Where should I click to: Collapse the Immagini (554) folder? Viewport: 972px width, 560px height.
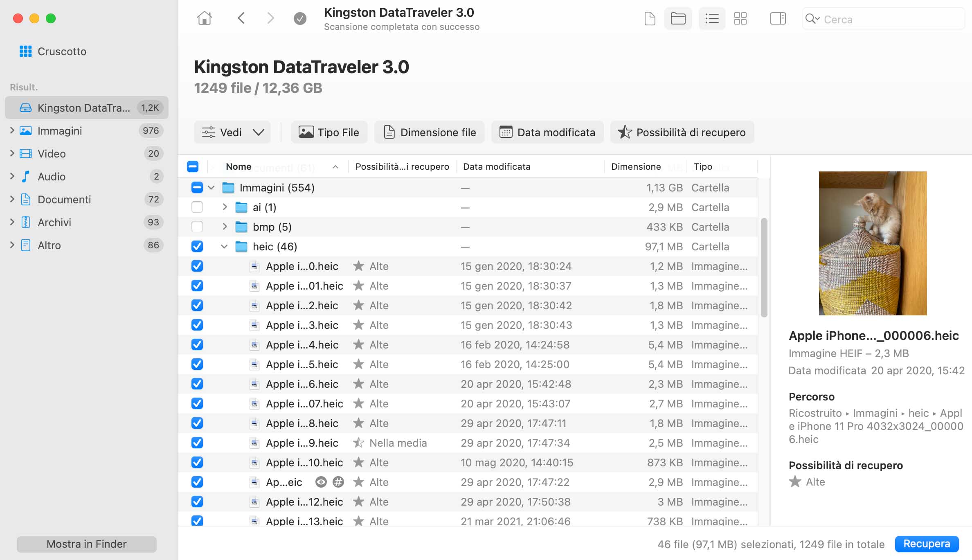click(x=211, y=188)
